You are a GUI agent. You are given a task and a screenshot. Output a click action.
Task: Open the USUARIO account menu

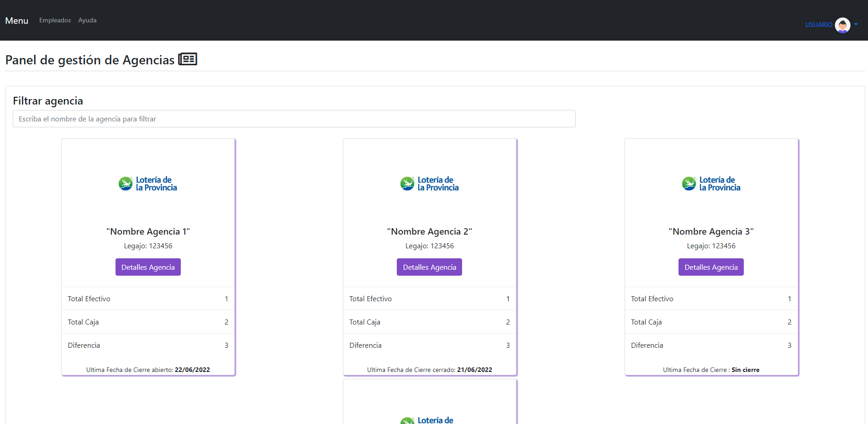point(819,25)
